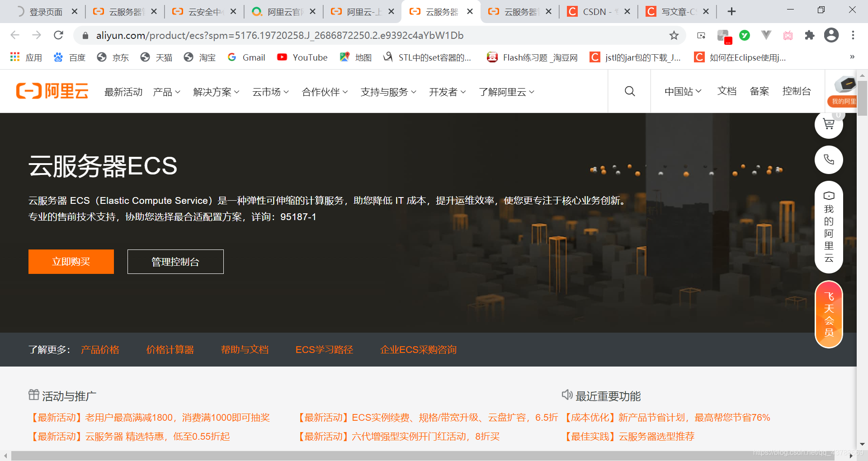This screenshot has width=868, height=461.
Task: Expand the 解决方案 dropdown menu
Action: [216, 92]
